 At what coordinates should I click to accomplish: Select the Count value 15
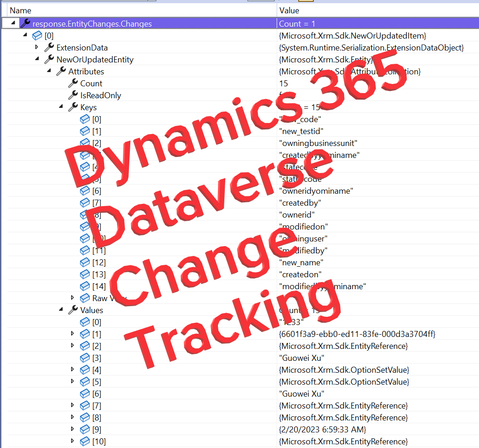pyautogui.click(x=284, y=83)
